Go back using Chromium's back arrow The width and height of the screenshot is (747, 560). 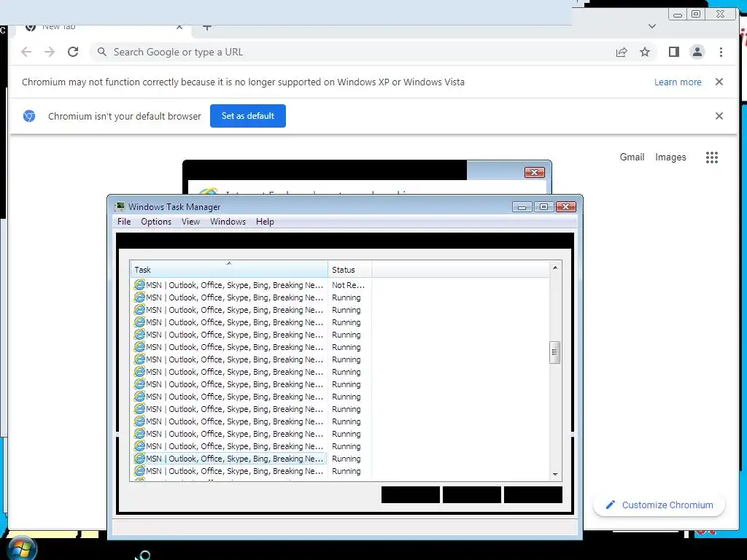pos(26,52)
